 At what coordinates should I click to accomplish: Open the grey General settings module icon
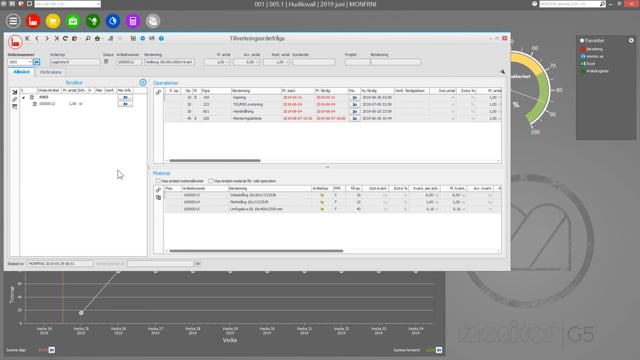pos(153,21)
